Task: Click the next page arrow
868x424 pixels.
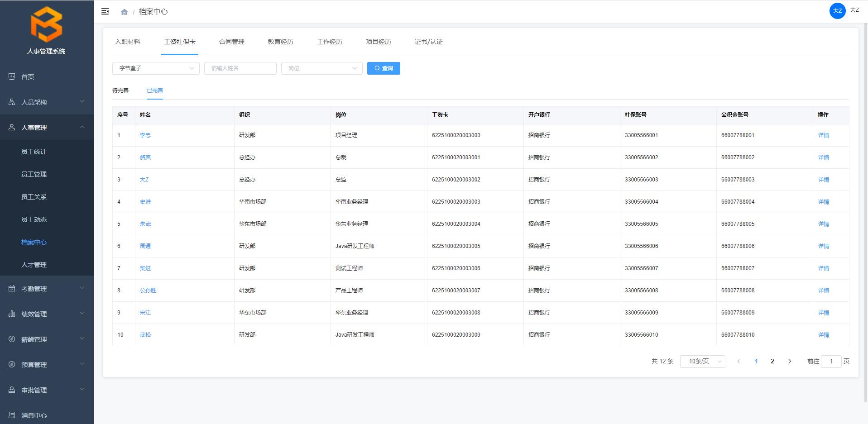Action: [x=790, y=361]
